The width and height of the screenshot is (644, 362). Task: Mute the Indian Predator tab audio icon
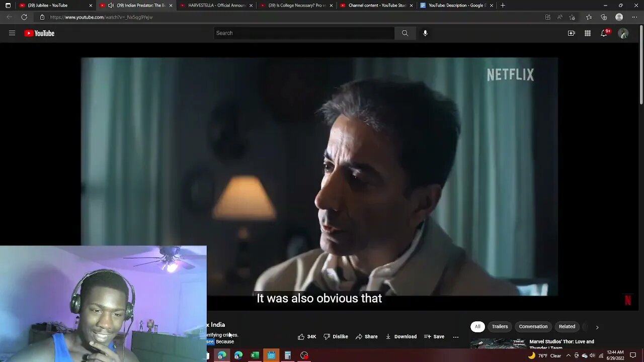(111, 6)
